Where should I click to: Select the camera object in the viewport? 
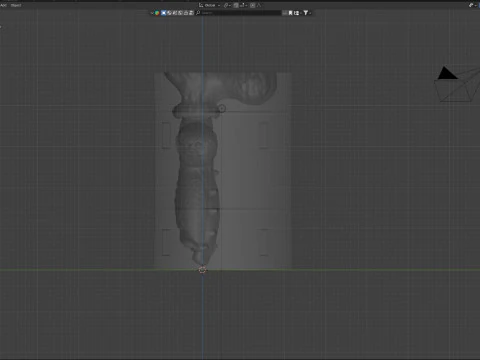pos(457,85)
